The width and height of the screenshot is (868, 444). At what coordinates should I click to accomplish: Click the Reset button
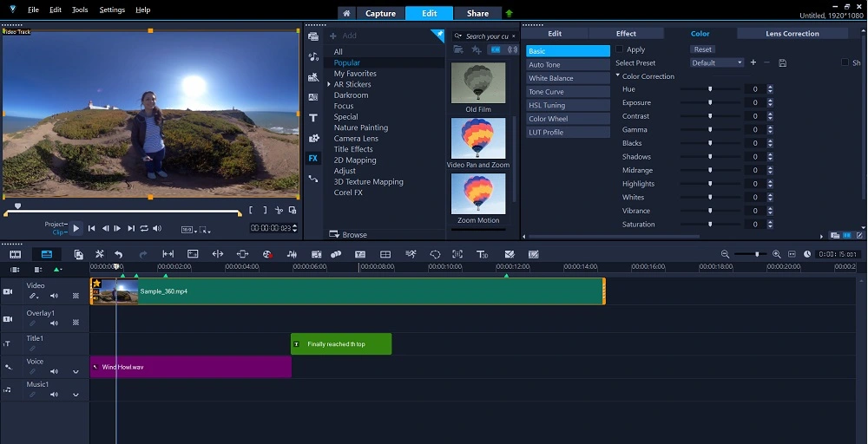(x=702, y=49)
